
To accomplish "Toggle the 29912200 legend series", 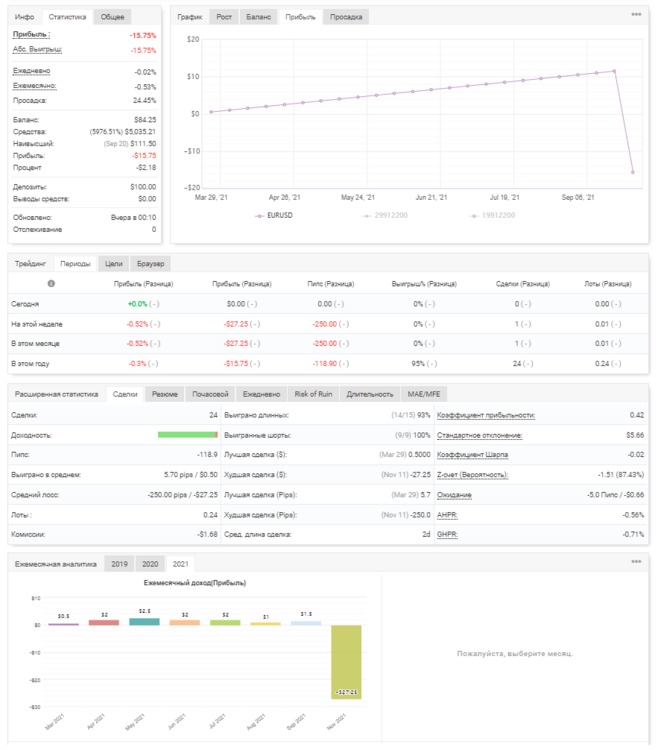I will coord(385,215).
